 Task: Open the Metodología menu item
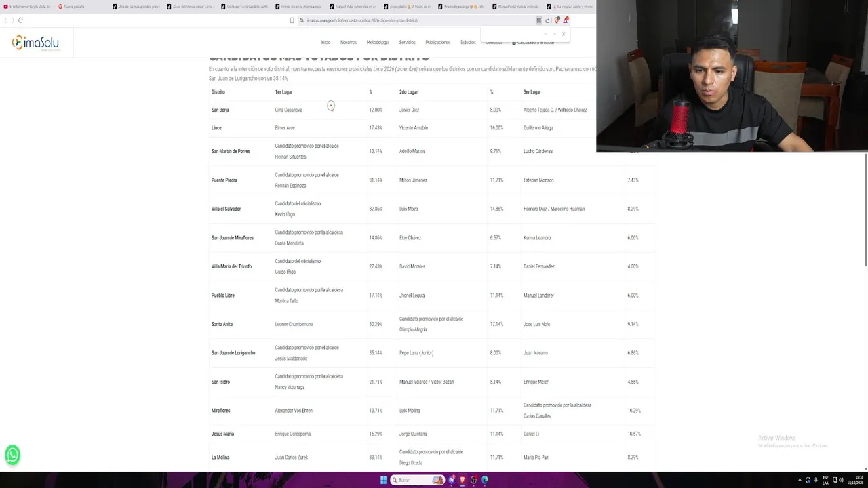point(378,42)
